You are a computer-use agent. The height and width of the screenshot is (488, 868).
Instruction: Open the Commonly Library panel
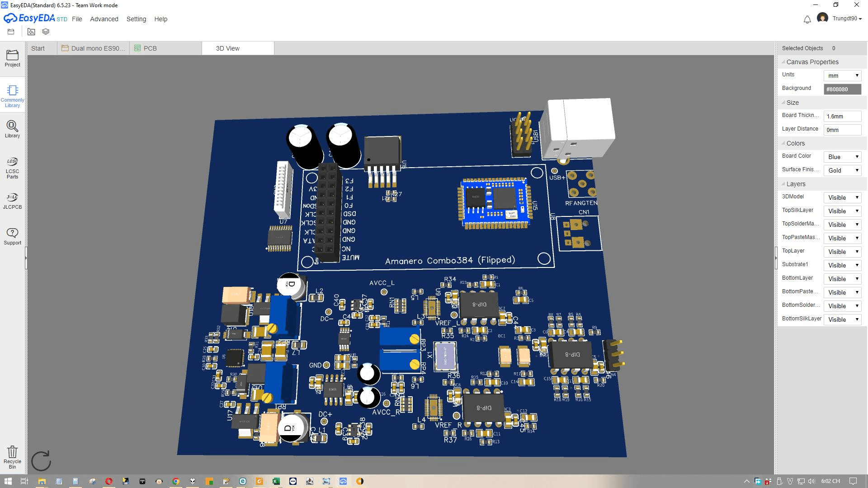pos(12,96)
